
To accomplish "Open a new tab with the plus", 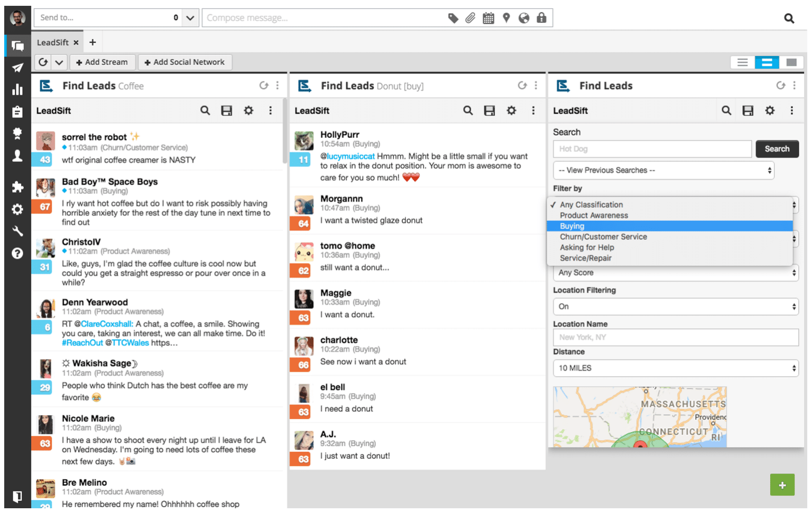I will [93, 42].
